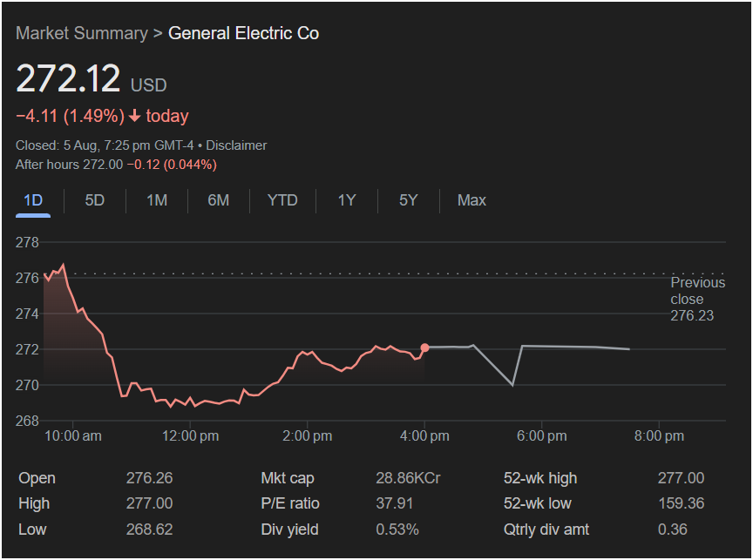The image size is (753, 560).
Task: Click the High value 277.00 in first column
Action: (x=149, y=503)
